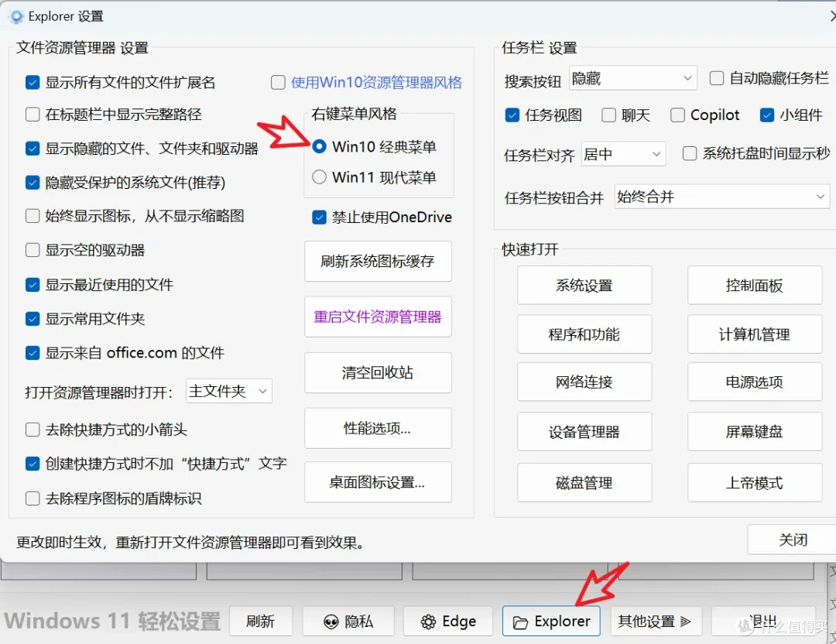Viewport: 836px width, 644px height.
Task: Open 计算机管理 button
Action: tap(755, 334)
